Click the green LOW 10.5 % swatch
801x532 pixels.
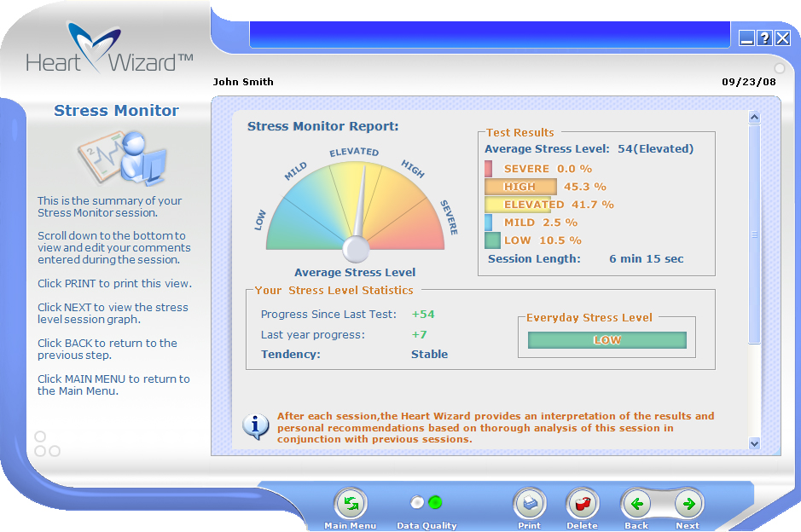(492, 240)
